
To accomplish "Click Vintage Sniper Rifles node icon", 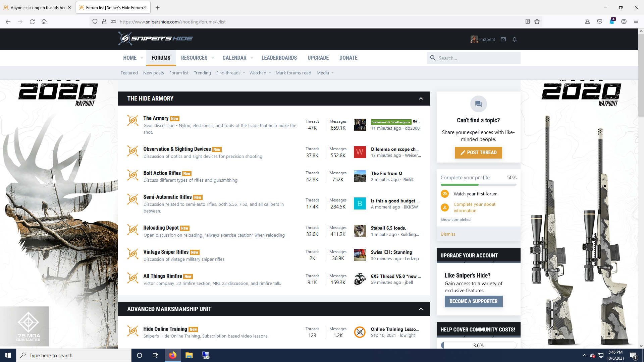I will tap(133, 254).
